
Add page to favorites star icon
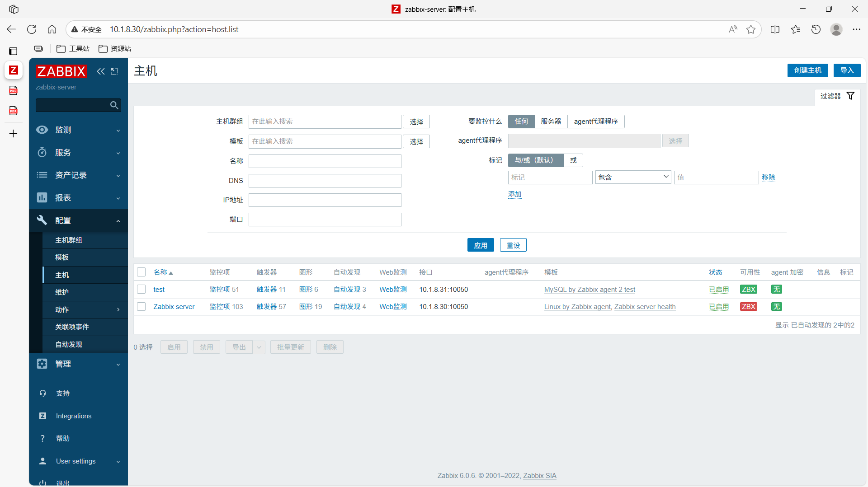click(x=751, y=29)
